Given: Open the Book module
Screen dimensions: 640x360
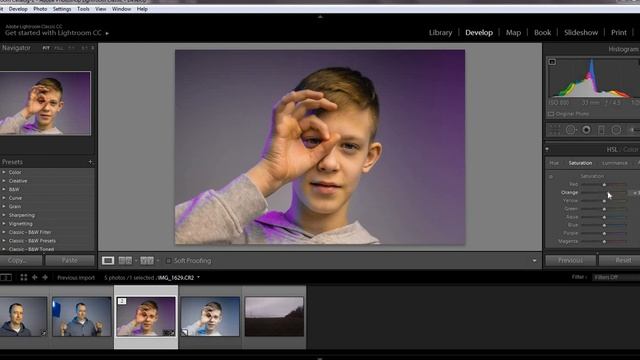Looking at the screenshot, I should (542, 33).
